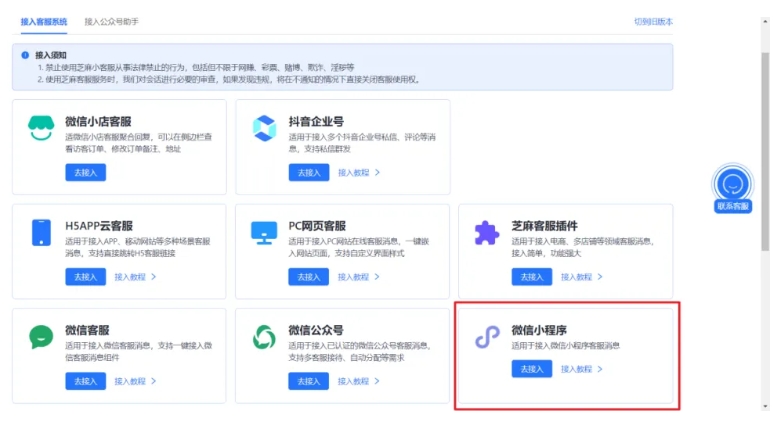Open 接入教程 link for 抖音企业号

pyautogui.click(x=359, y=173)
